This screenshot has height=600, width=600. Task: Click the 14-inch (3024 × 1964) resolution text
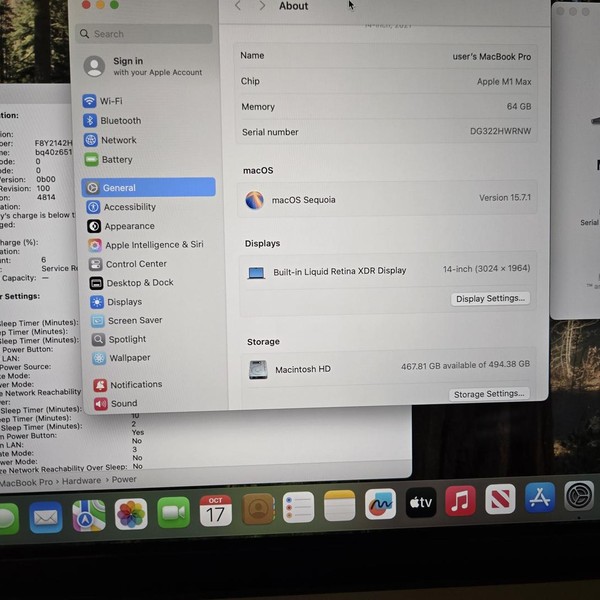point(486,269)
